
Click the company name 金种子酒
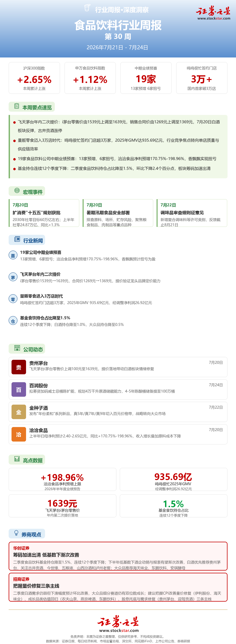[x=39, y=408]
